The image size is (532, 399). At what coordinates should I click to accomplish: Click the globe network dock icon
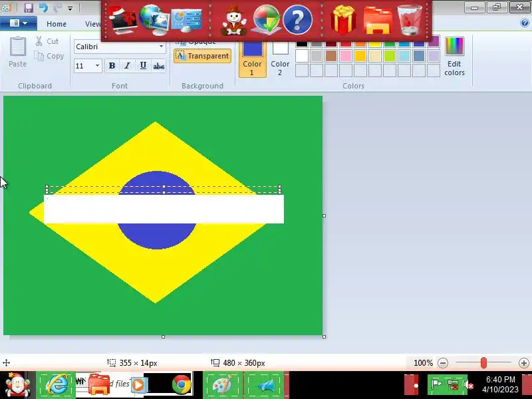154,20
